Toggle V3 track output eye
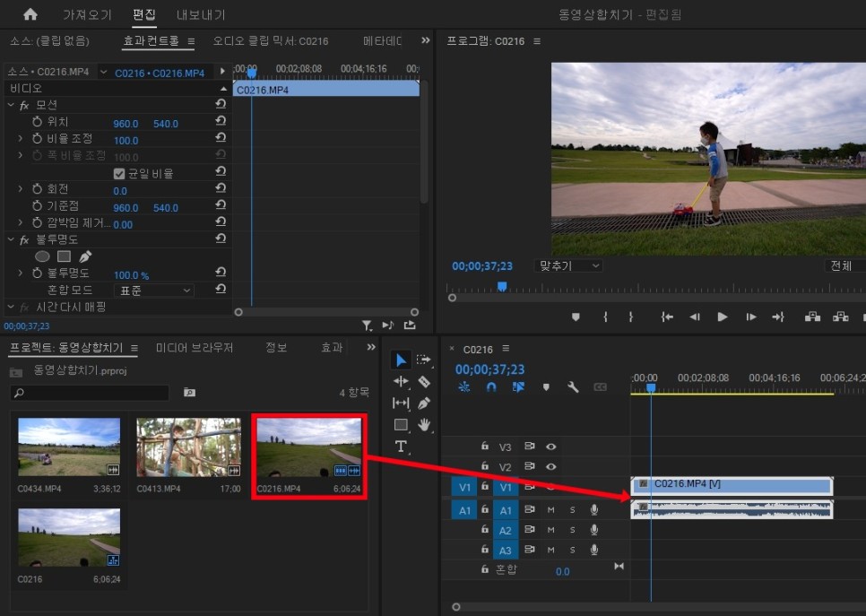 pos(550,447)
